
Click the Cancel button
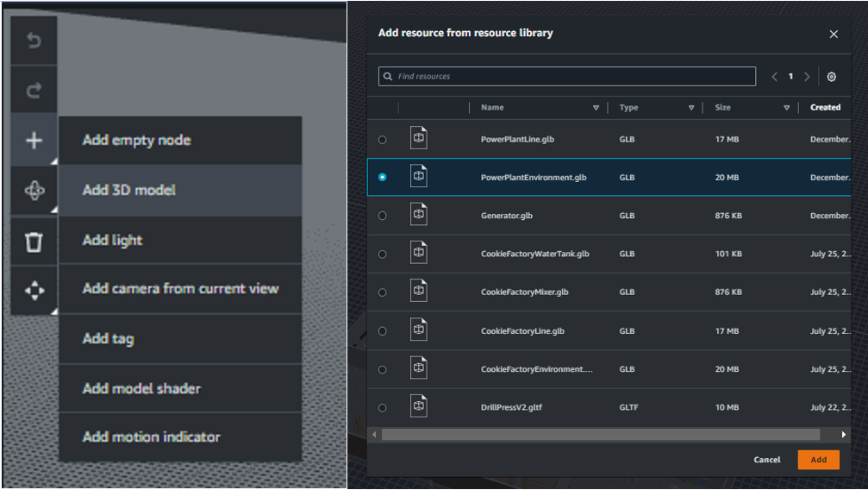766,460
